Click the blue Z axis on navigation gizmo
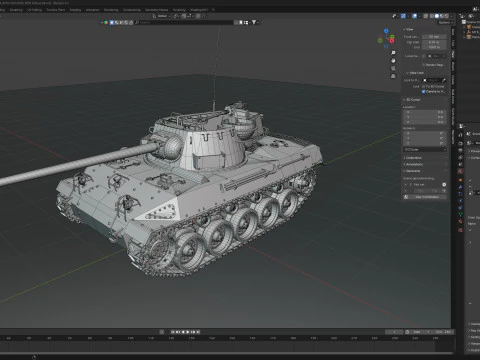Screen dimensions: 480x360 [386, 31]
